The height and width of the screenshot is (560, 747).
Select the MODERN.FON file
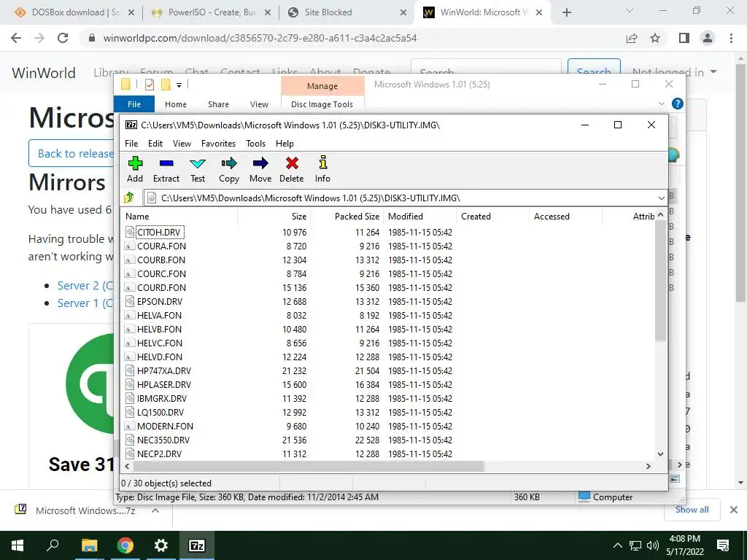[x=165, y=426]
